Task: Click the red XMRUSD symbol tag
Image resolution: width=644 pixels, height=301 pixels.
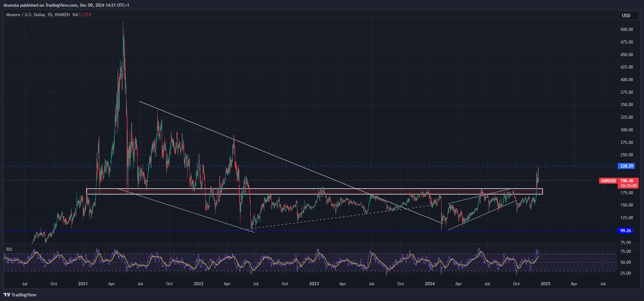Action: [608, 181]
